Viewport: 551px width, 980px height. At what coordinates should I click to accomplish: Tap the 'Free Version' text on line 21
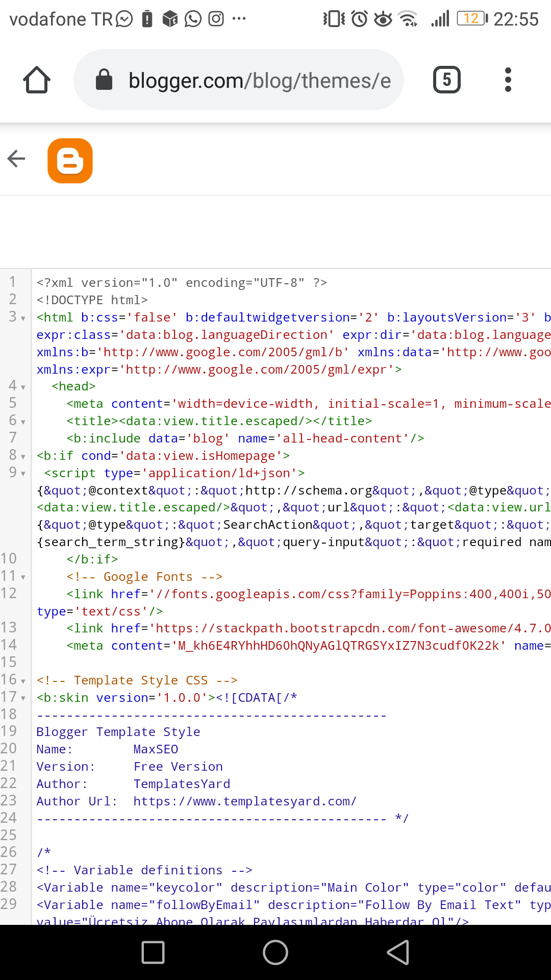[178, 767]
